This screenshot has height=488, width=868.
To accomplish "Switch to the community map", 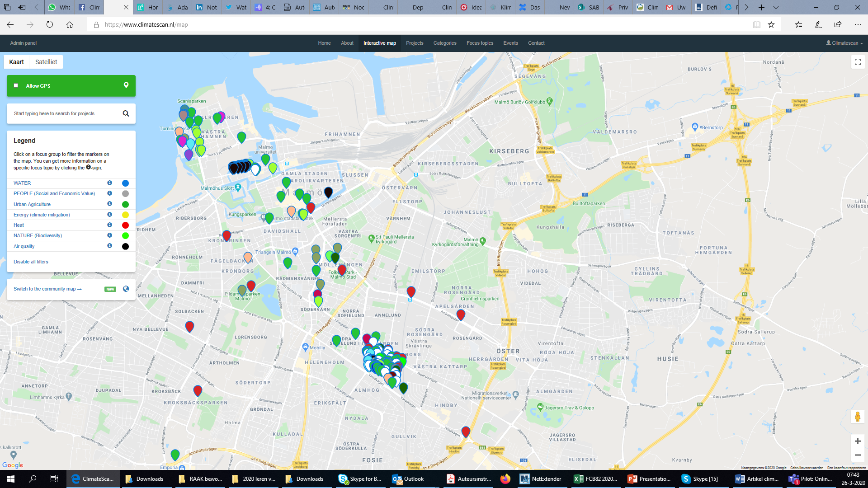I will (47, 289).
